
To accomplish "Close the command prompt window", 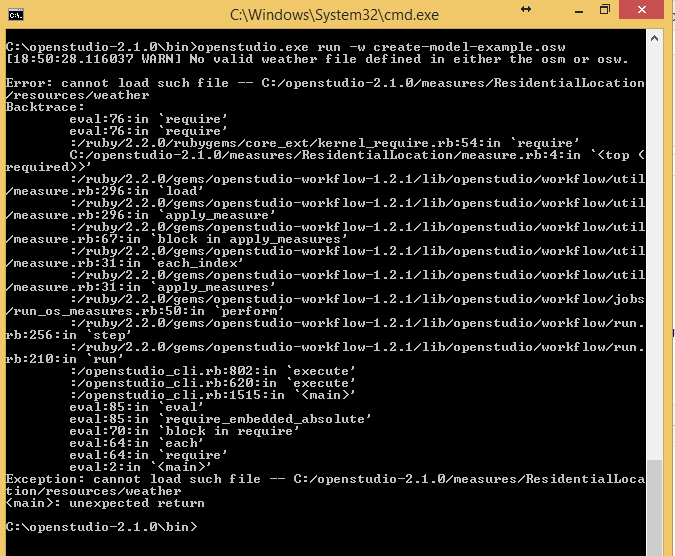I will pyautogui.click(x=641, y=9).
